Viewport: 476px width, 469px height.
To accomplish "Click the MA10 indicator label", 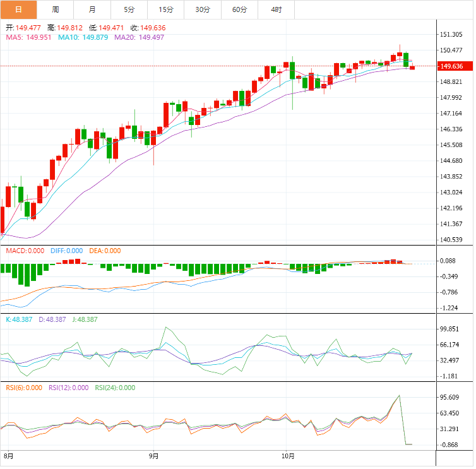I will pyautogui.click(x=83, y=37).
